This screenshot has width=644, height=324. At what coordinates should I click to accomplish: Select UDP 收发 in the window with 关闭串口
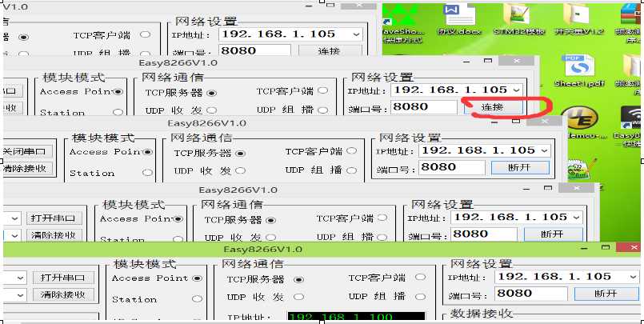240,170
